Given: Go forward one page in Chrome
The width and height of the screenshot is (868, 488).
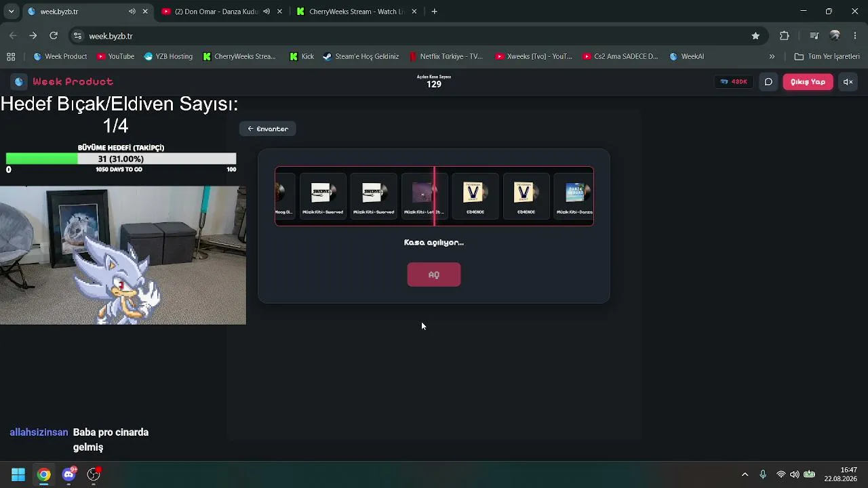Looking at the screenshot, I should 33,36.
